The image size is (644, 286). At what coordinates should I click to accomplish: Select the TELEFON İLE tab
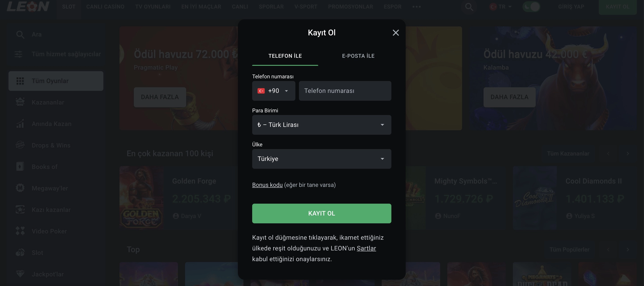tap(285, 56)
